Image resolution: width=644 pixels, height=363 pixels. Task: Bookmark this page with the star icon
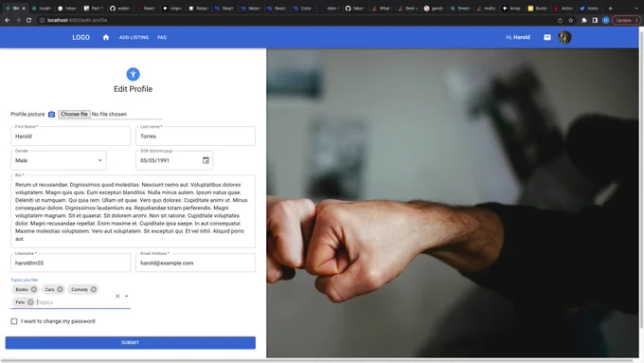(x=571, y=20)
